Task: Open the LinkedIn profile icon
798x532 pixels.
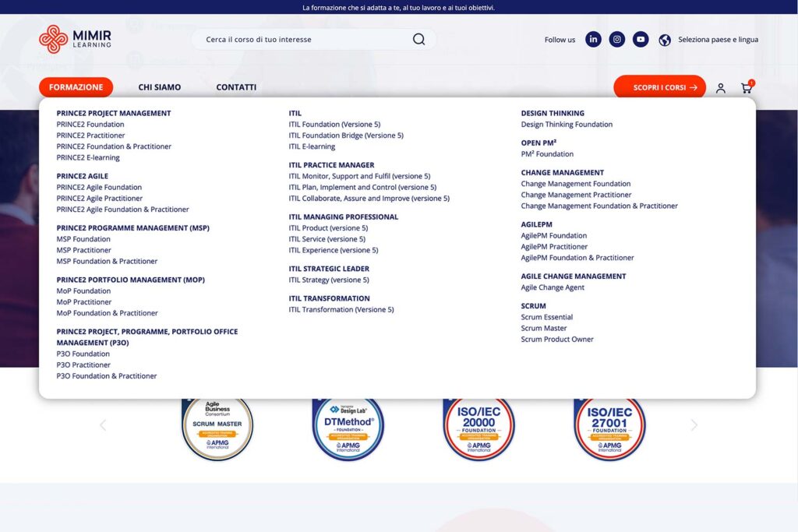Action: pyautogui.click(x=593, y=39)
